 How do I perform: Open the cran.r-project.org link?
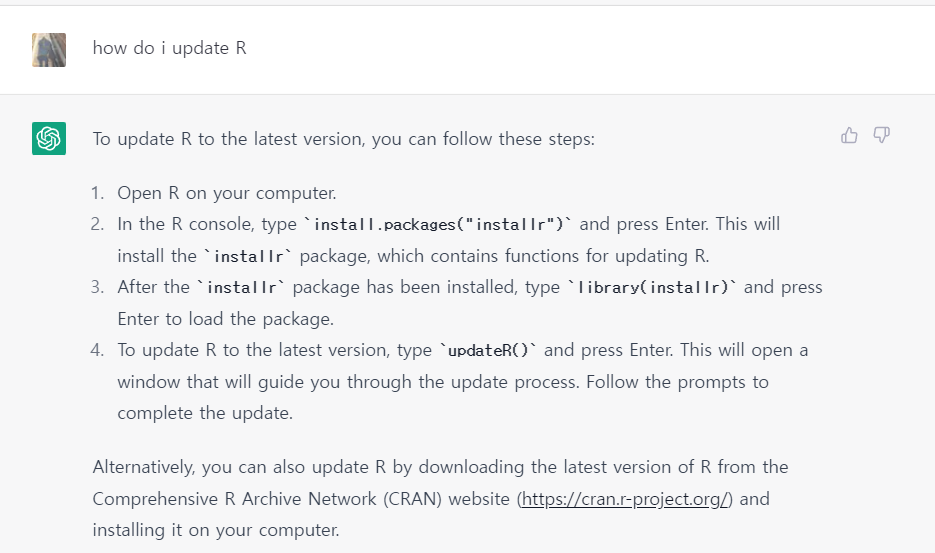625,499
